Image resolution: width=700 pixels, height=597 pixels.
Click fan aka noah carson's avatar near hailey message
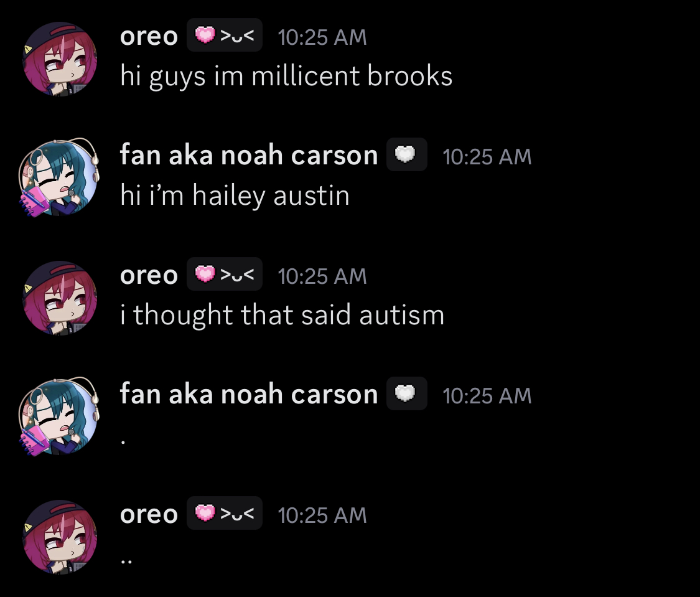coord(59,177)
